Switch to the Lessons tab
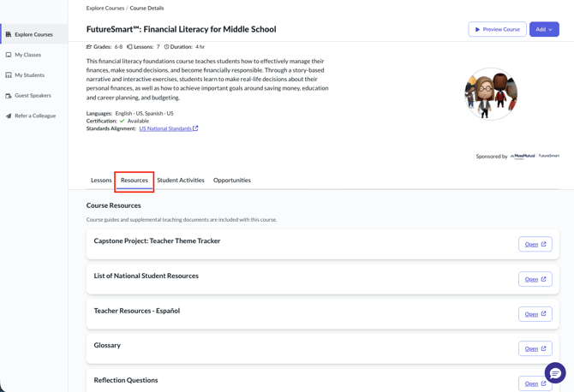The height and width of the screenshot is (392, 574). [x=101, y=181]
